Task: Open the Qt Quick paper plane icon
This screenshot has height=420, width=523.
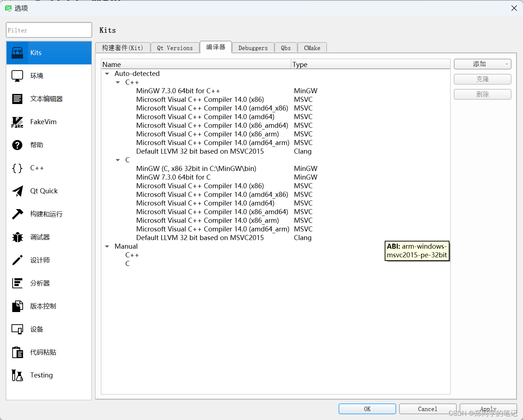Action: tap(17, 191)
